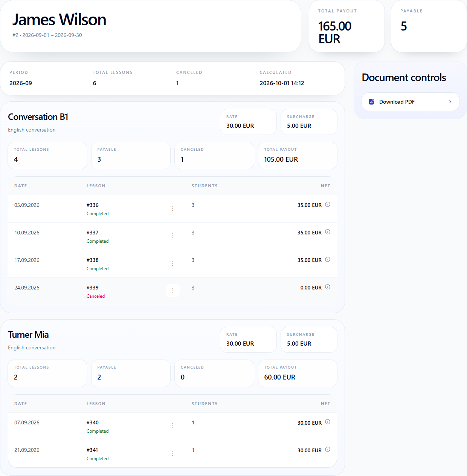This screenshot has height=476, width=467.
Task: Click the date range 2026-09-01 – 2026-09-30
Action: click(52, 35)
